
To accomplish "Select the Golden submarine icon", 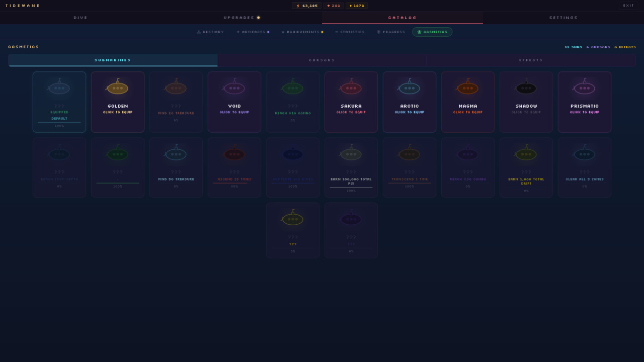I will click(117, 88).
